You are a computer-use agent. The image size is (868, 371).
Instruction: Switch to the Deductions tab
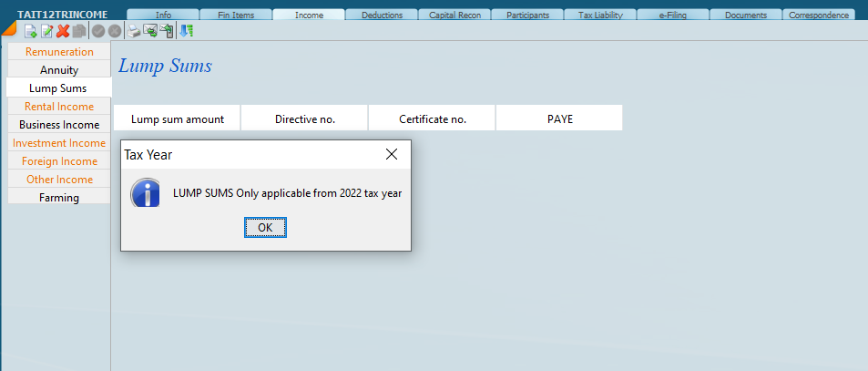pyautogui.click(x=381, y=15)
